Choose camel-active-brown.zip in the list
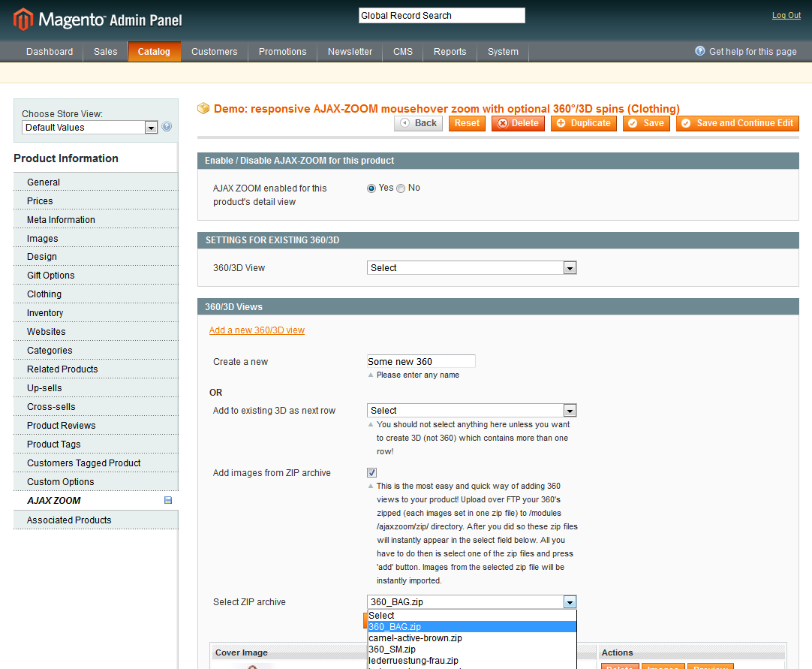This screenshot has height=669, width=812. pos(472,638)
